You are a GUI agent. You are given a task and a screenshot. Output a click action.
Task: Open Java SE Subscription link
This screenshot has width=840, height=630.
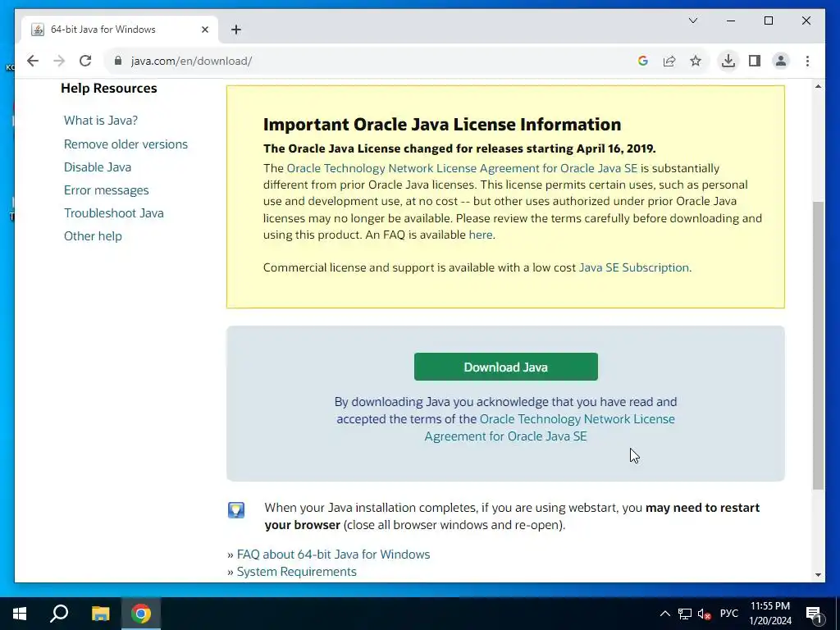tap(634, 267)
